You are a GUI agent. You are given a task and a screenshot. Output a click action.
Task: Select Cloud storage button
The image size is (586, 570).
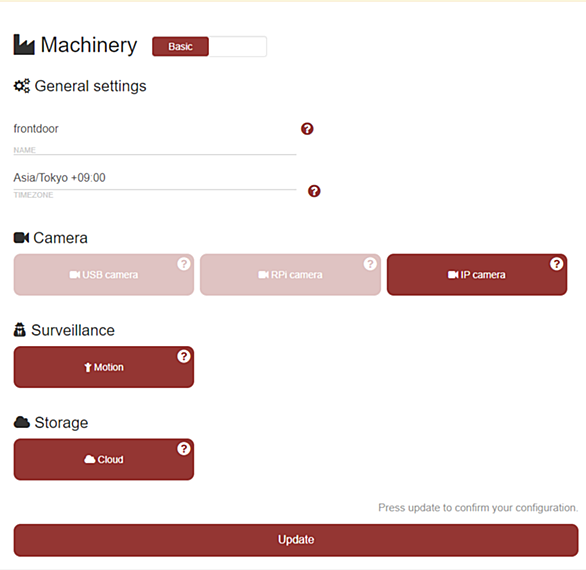(x=104, y=459)
